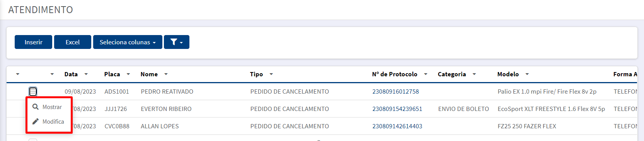644x141 pixels.
Task: Click the row menu icon for PEDRO REATIVADO
Action: coord(33,91)
